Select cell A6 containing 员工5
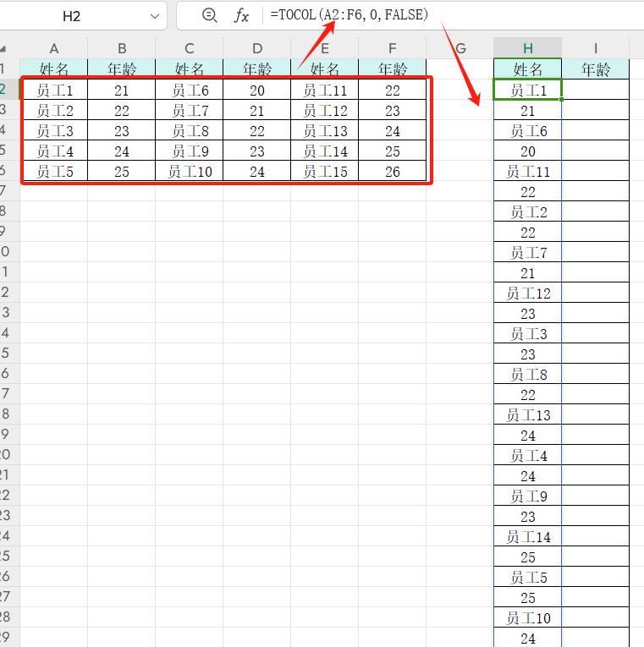Image resolution: width=644 pixels, height=647 pixels. coord(53,170)
